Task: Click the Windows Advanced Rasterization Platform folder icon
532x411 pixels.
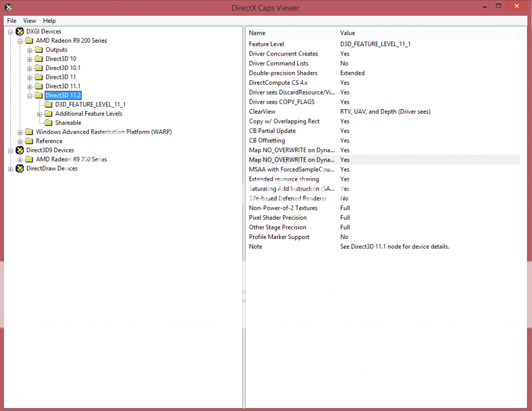Action: coord(29,132)
